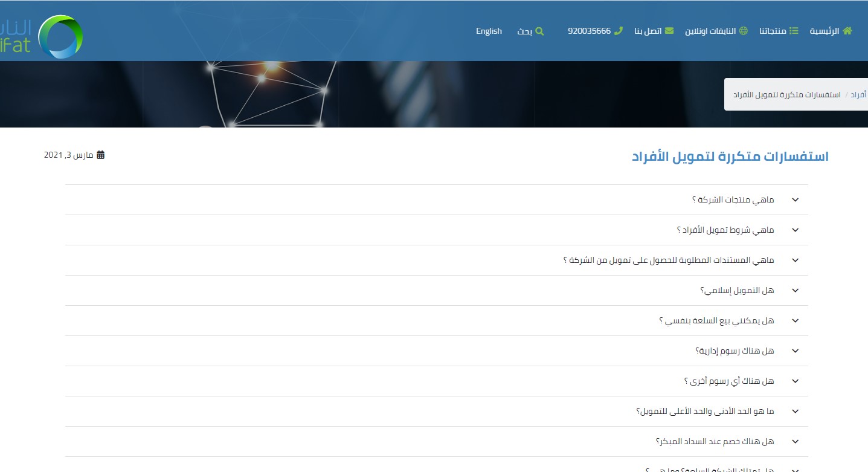Click the home icon beside الرئيسية
Screen dimensions: 868x472
[x=847, y=31]
